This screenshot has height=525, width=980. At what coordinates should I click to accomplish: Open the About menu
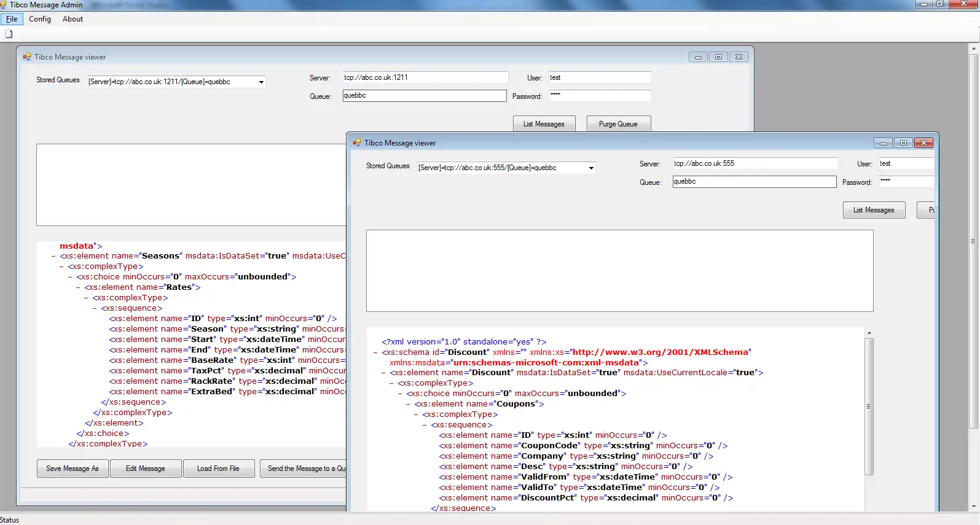73,19
